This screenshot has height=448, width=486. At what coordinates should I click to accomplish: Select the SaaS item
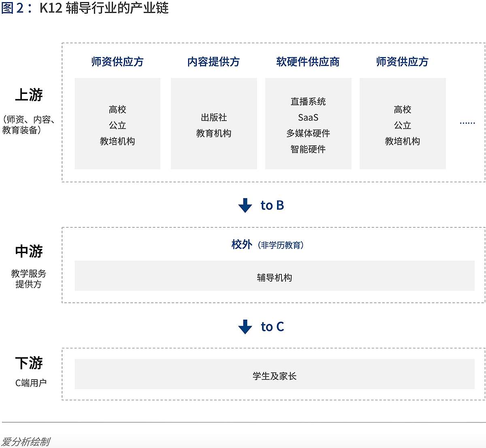click(308, 117)
